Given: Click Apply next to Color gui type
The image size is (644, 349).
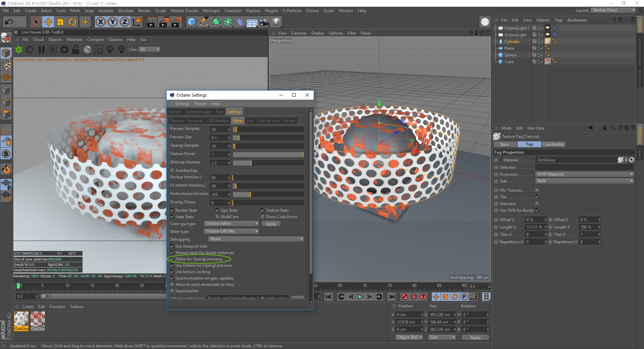Looking at the screenshot, I should click(271, 224).
